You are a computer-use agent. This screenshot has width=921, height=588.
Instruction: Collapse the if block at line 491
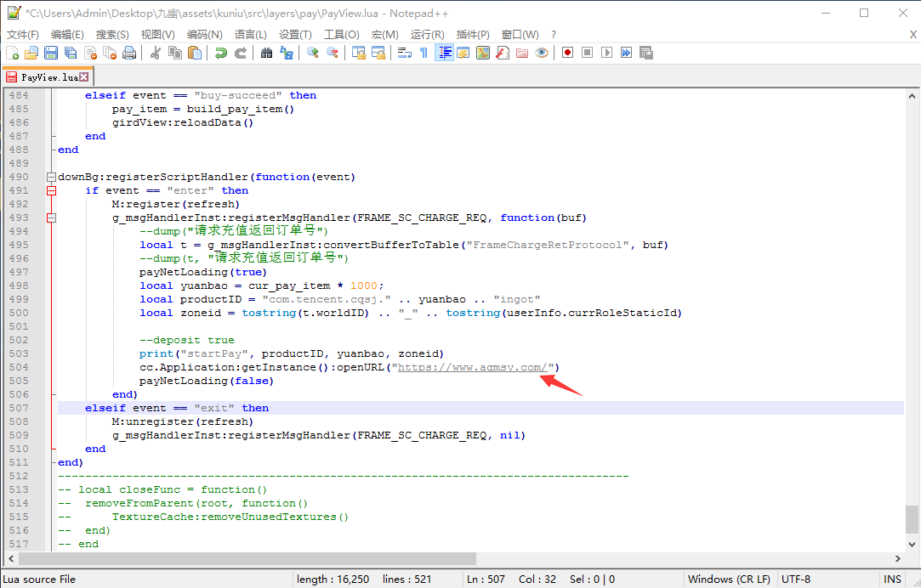click(x=51, y=190)
